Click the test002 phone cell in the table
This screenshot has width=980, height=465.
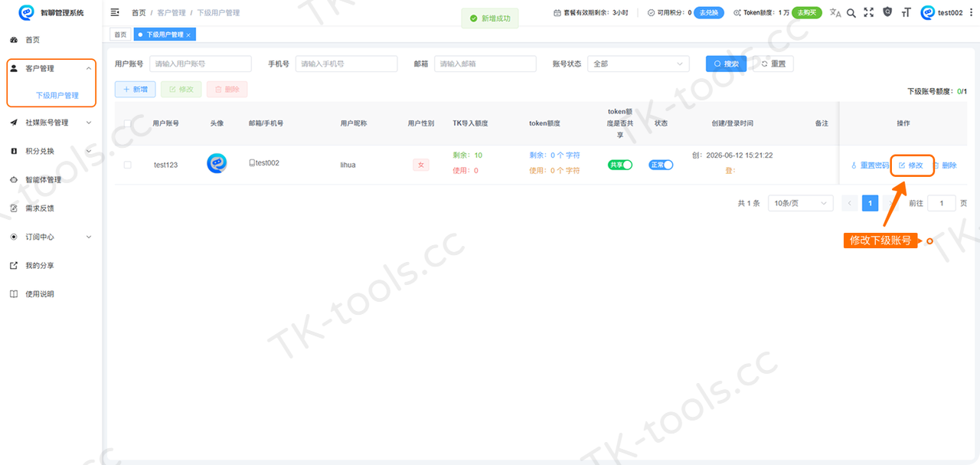(x=264, y=162)
